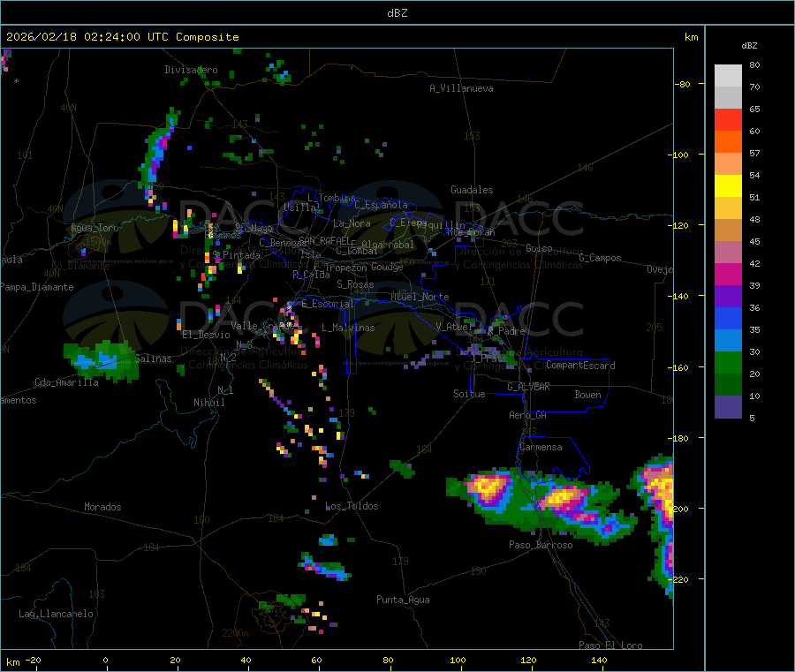Click the 'Guico' place label
795x672 pixels.
pos(539,248)
